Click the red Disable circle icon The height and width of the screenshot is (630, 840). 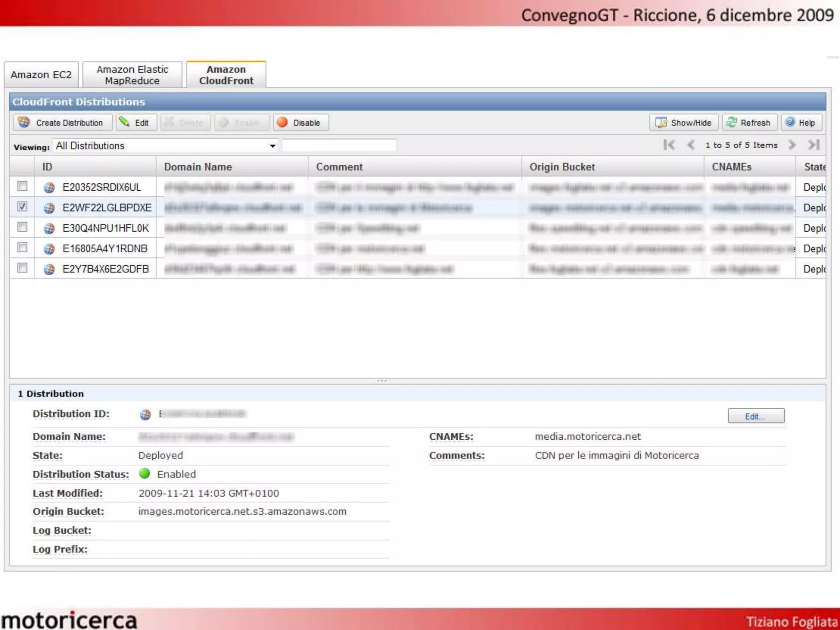pyautogui.click(x=282, y=122)
